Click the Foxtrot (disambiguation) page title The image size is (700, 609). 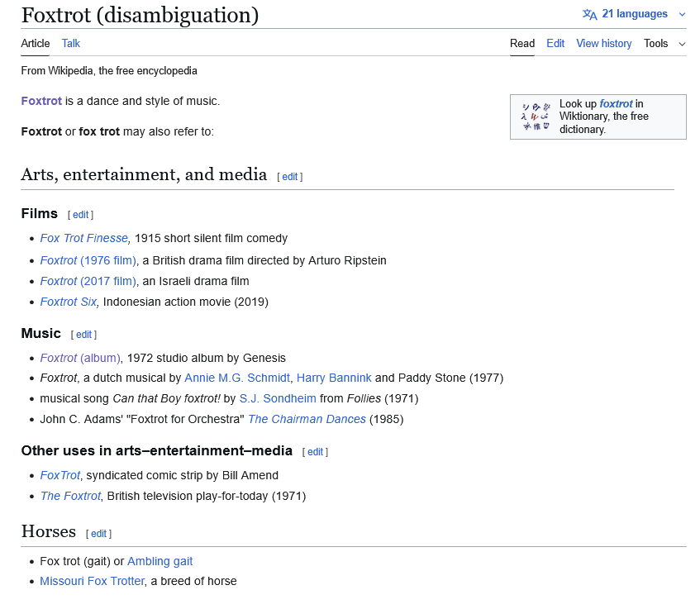tap(140, 15)
